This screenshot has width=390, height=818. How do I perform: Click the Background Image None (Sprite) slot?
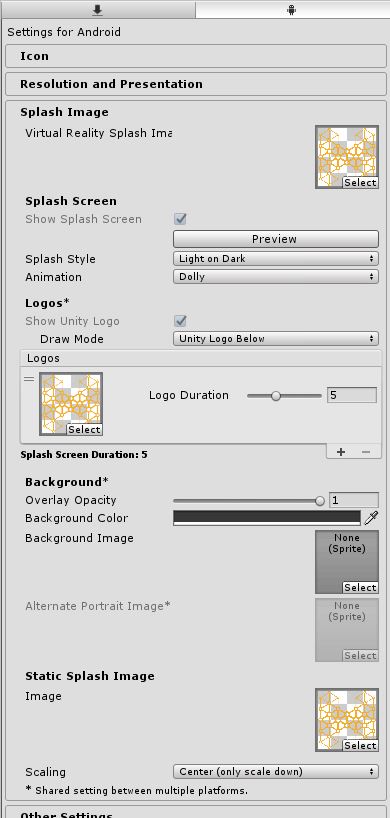[x=347, y=562]
